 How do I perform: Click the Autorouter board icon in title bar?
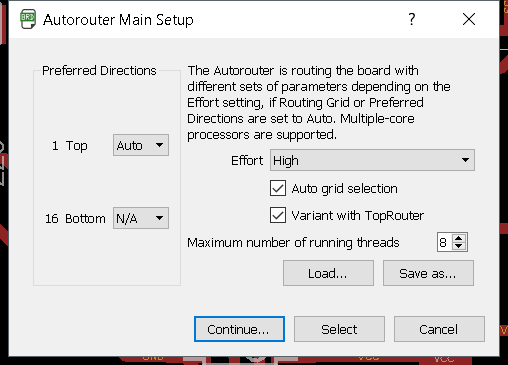point(28,19)
